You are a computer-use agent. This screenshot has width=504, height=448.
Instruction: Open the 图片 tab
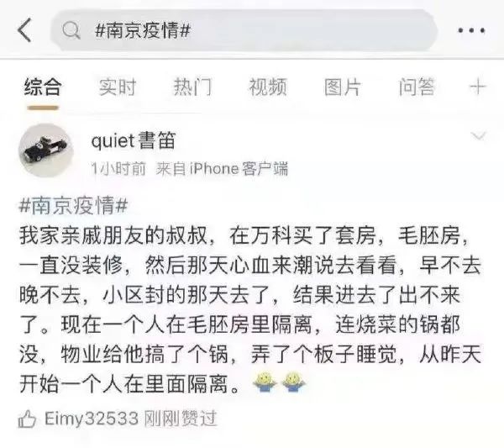[x=343, y=87]
